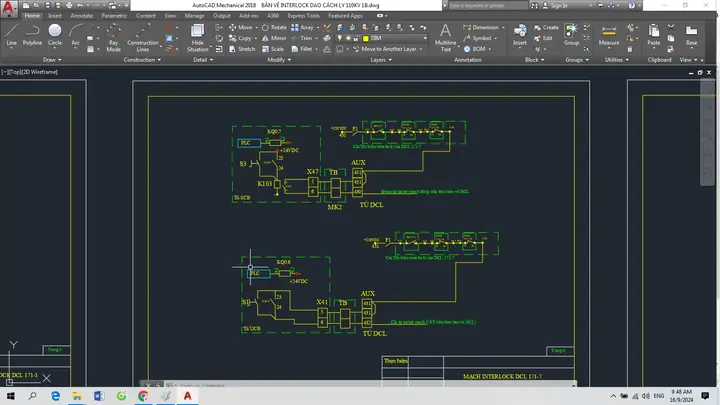720x405 pixels.
Task: Select the Trim tool
Action: pos(302,38)
